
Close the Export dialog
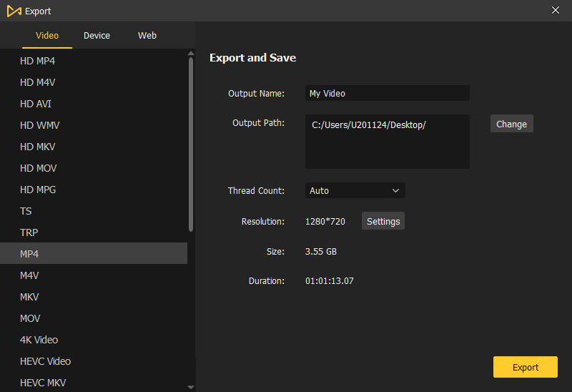[x=556, y=10]
